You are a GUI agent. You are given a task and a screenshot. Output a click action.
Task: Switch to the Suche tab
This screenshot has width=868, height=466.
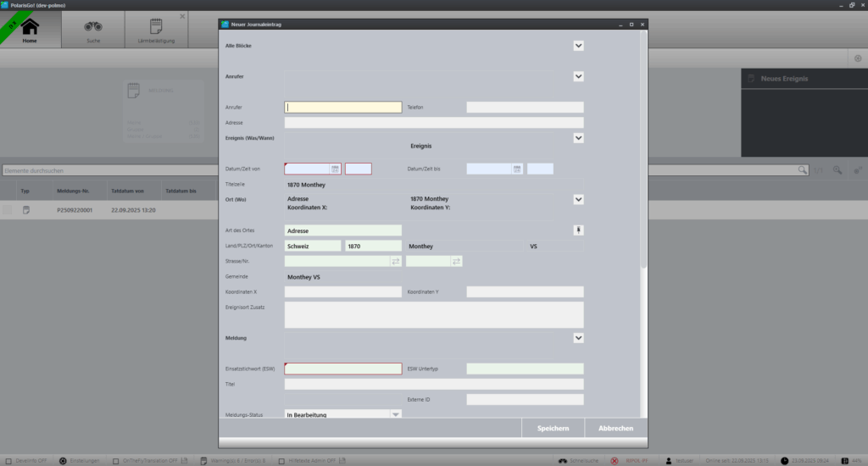pyautogui.click(x=93, y=30)
